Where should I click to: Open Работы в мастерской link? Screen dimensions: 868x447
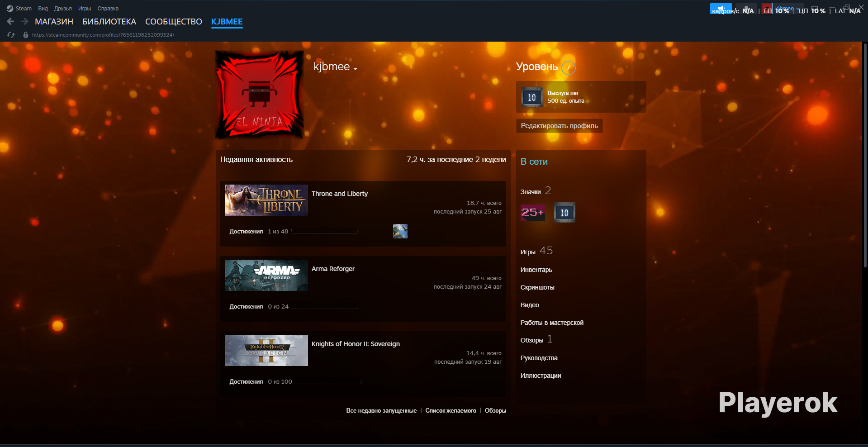552,323
